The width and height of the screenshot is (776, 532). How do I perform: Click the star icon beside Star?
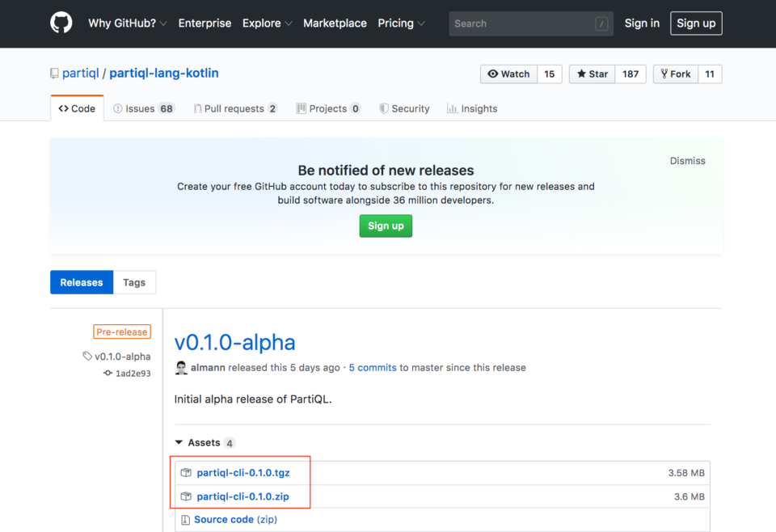tap(580, 74)
